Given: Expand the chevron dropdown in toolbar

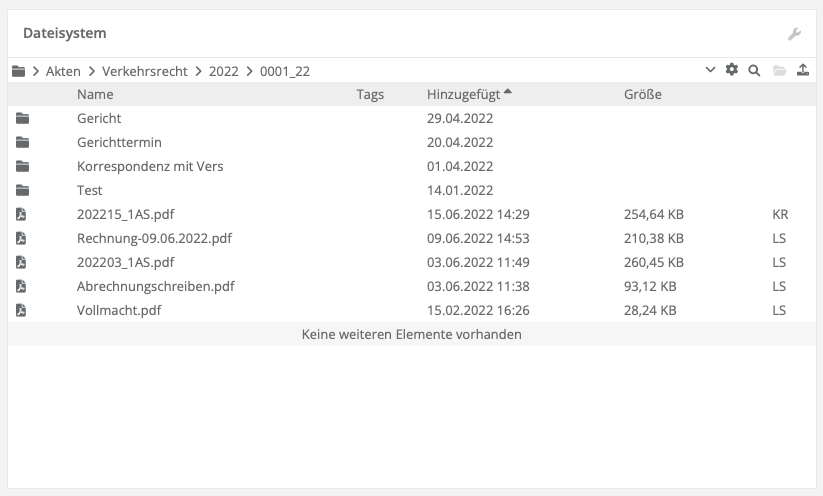Looking at the screenshot, I should pyautogui.click(x=710, y=70).
